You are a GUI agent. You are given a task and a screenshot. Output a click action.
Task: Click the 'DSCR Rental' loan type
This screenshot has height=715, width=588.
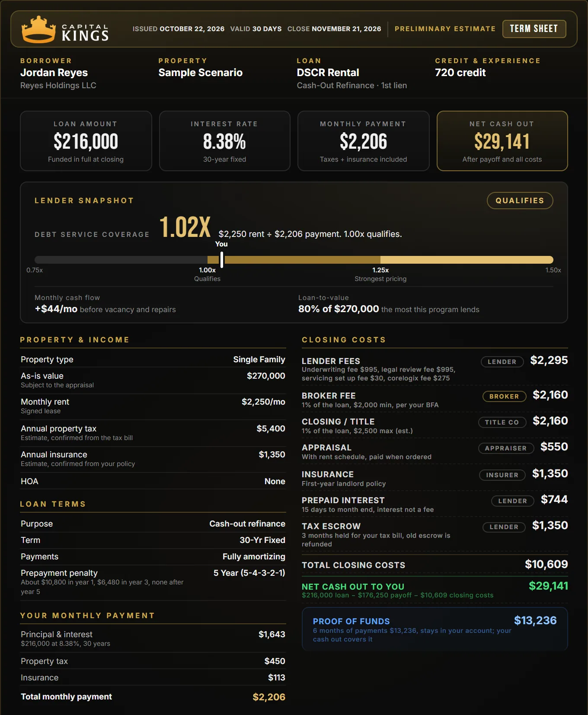(x=328, y=73)
